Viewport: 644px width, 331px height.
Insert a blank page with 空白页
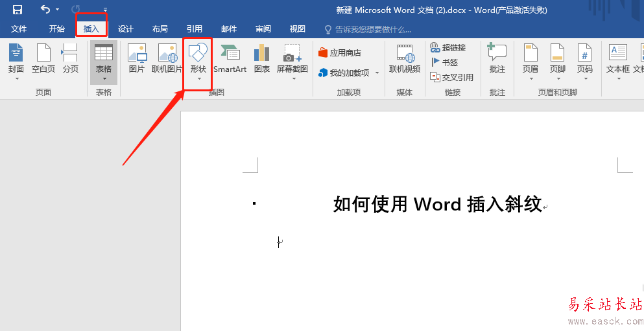coord(43,59)
